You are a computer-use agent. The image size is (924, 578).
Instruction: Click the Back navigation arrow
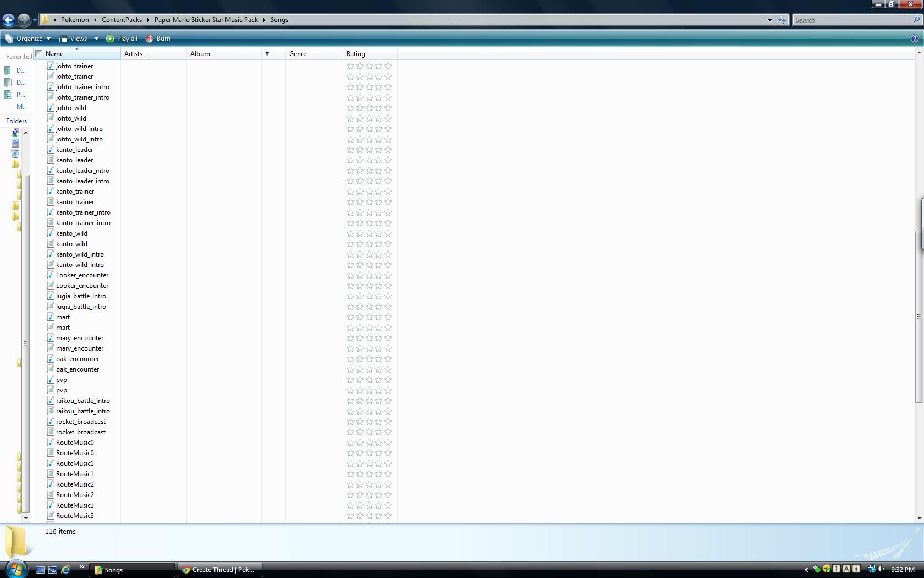pos(8,20)
